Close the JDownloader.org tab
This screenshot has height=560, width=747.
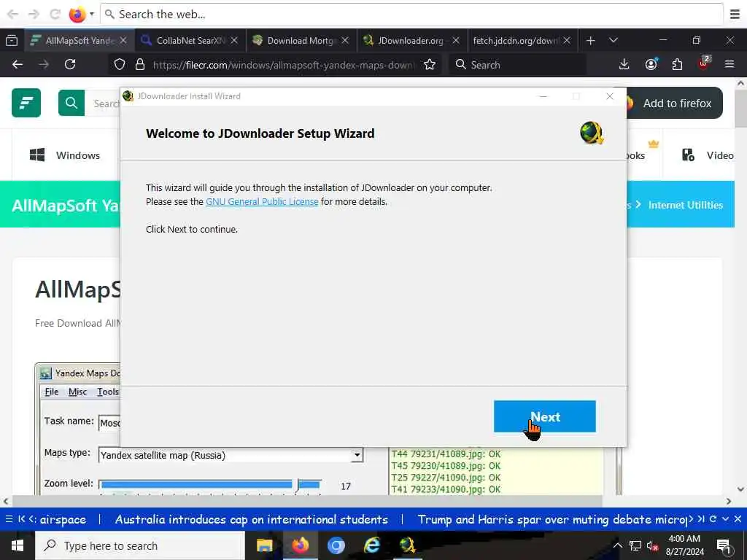(x=456, y=41)
